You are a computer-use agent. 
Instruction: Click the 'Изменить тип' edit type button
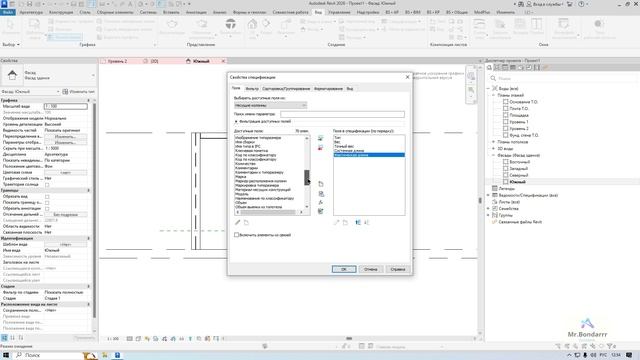point(79,91)
